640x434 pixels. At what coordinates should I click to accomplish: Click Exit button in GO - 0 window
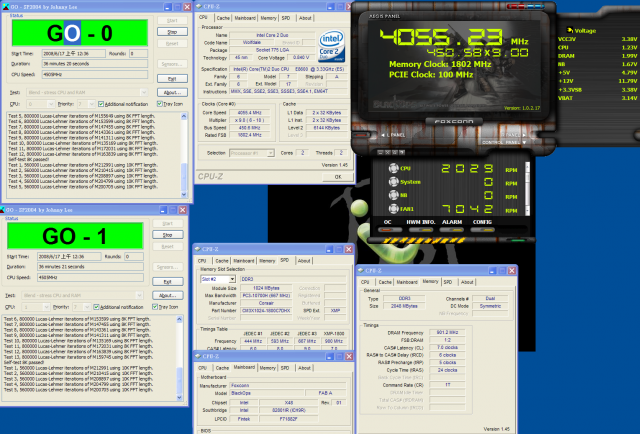click(x=172, y=78)
